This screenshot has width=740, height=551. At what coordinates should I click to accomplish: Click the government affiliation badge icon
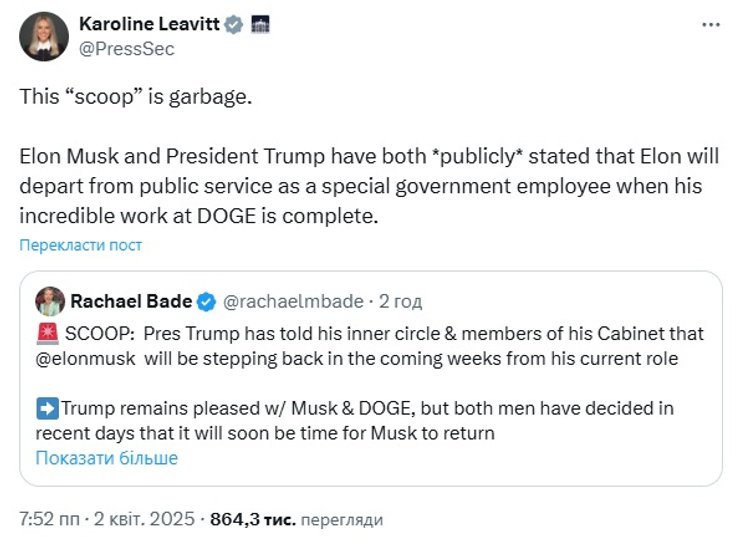tap(258, 26)
